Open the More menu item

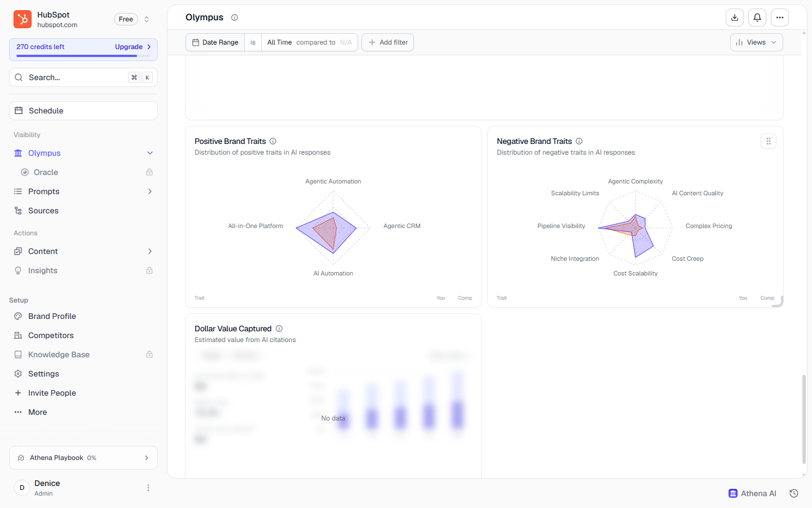coord(83,412)
